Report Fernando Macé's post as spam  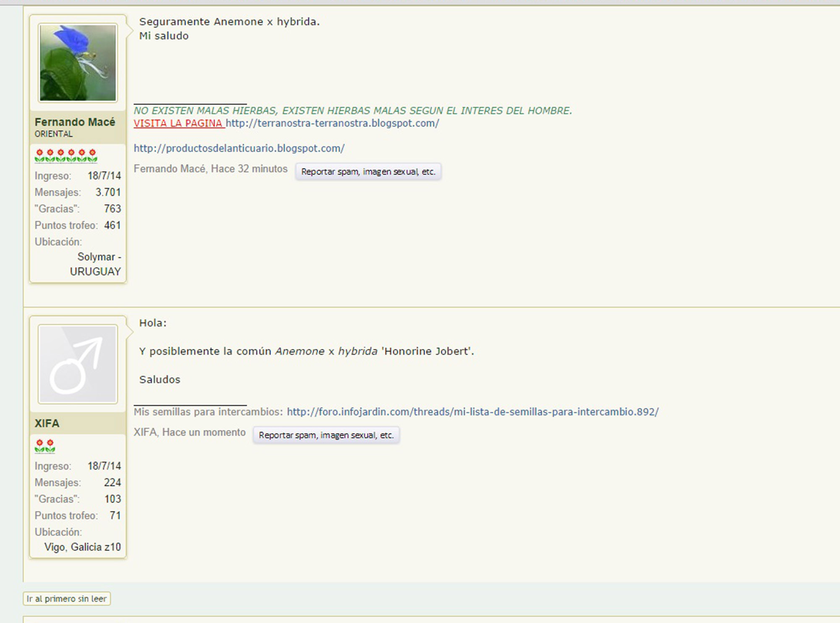(x=368, y=171)
